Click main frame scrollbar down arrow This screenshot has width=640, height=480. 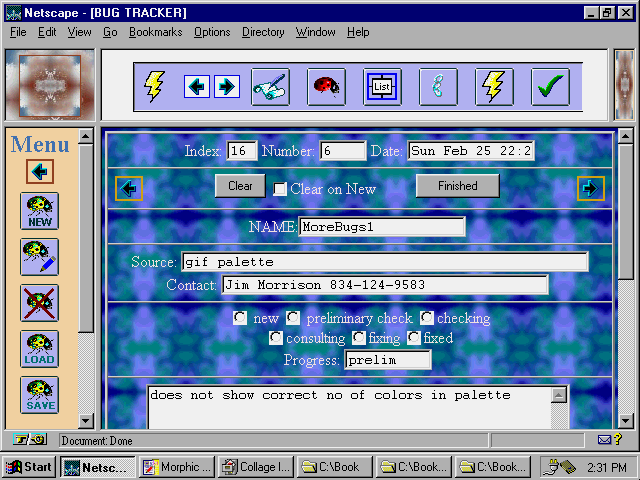(625, 420)
